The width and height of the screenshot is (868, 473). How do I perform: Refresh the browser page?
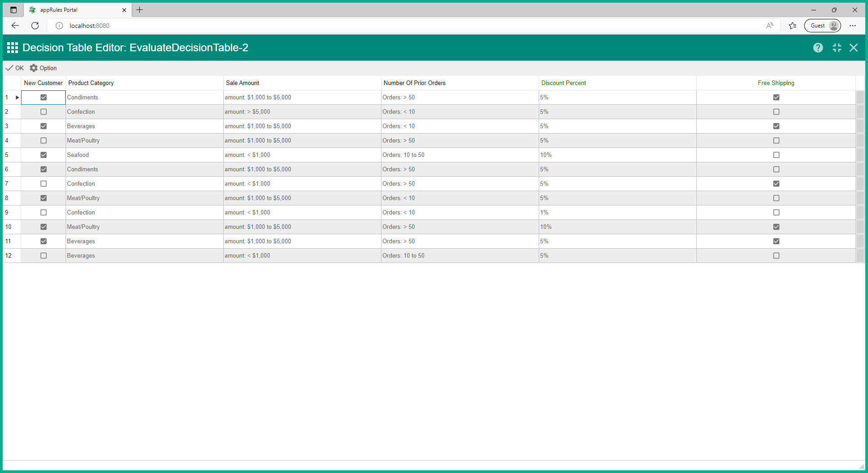point(35,26)
